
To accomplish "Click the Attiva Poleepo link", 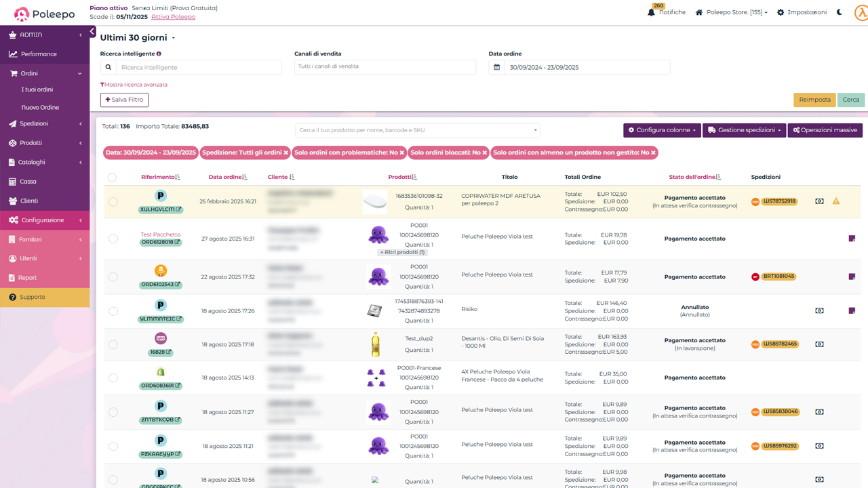I will point(173,17).
